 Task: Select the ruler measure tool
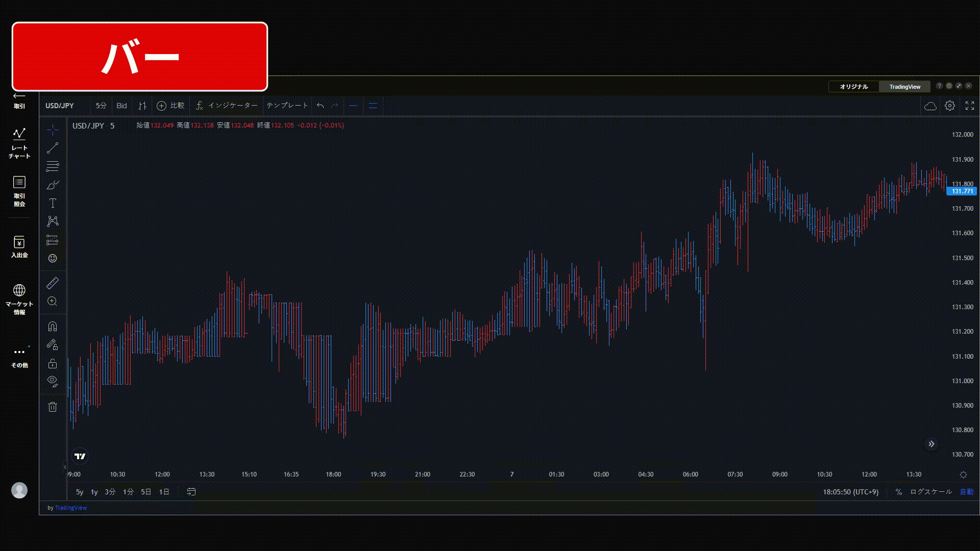pyautogui.click(x=53, y=283)
